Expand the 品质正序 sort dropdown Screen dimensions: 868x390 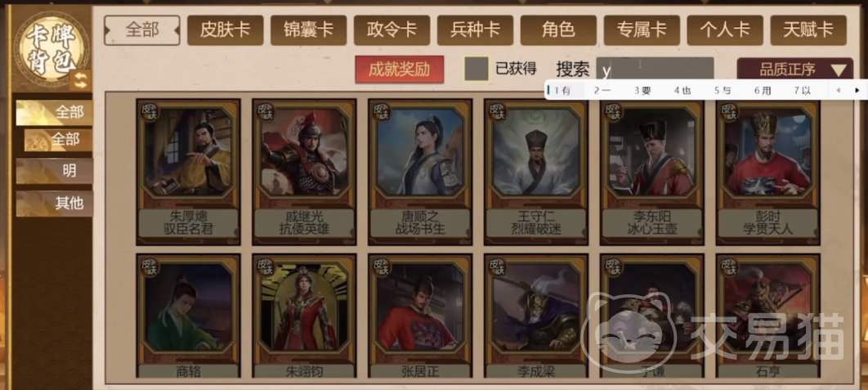[x=794, y=69]
